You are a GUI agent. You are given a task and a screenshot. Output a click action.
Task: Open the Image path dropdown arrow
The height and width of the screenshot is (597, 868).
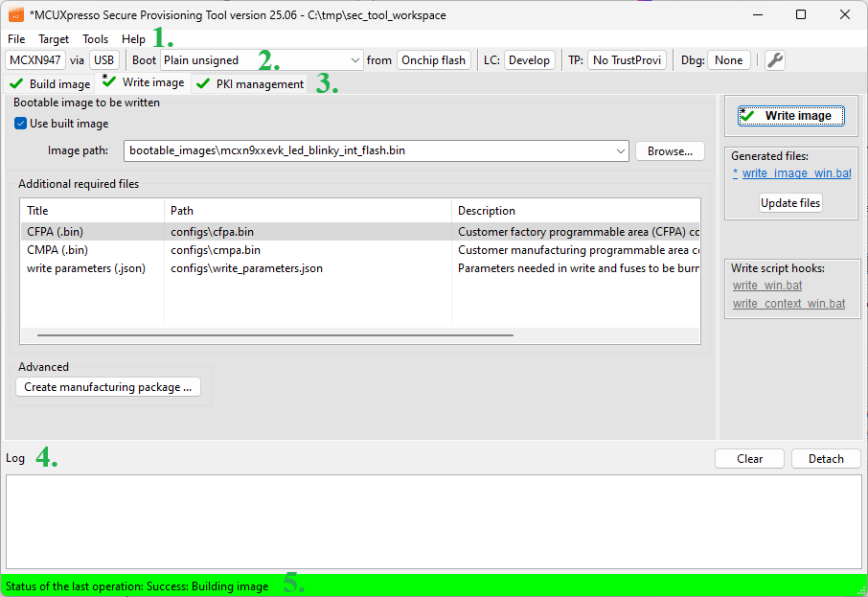click(620, 151)
